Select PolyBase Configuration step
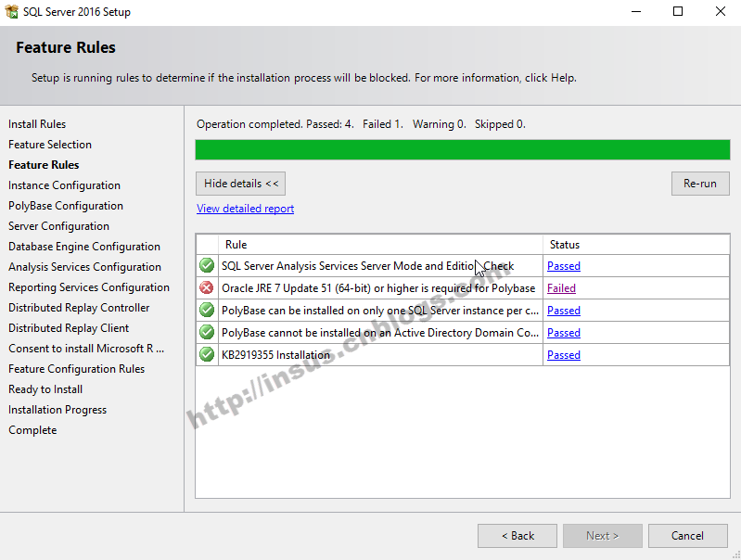The height and width of the screenshot is (560, 741). click(66, 206)
